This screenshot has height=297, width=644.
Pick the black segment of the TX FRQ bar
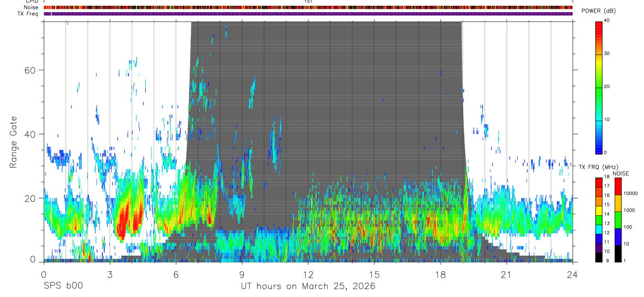point(599,257)
